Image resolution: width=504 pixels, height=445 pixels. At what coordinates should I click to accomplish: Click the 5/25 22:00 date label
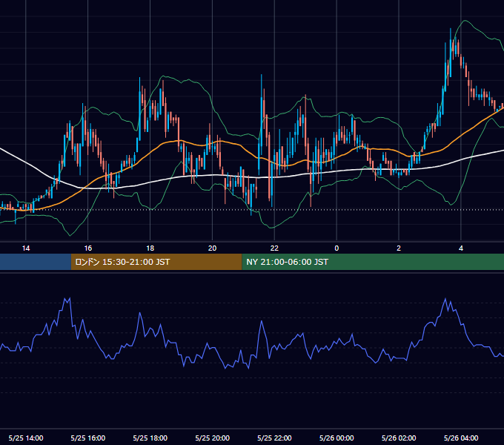click(274, 438)
